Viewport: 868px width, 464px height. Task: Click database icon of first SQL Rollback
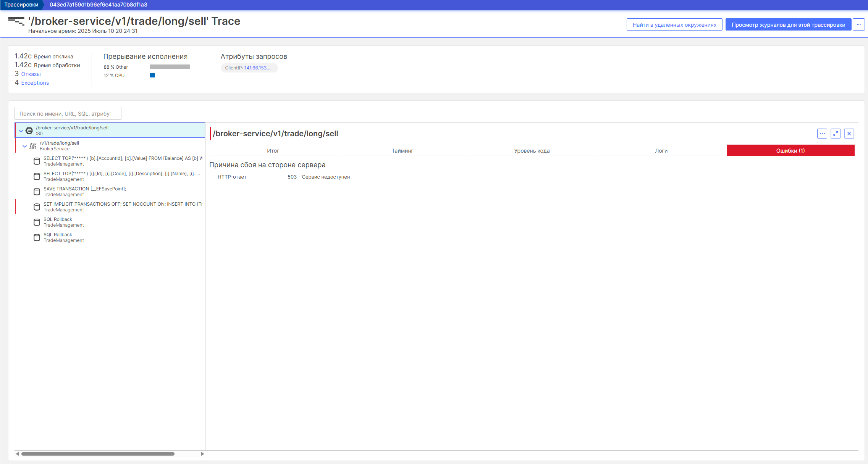(x=37, y=222)
